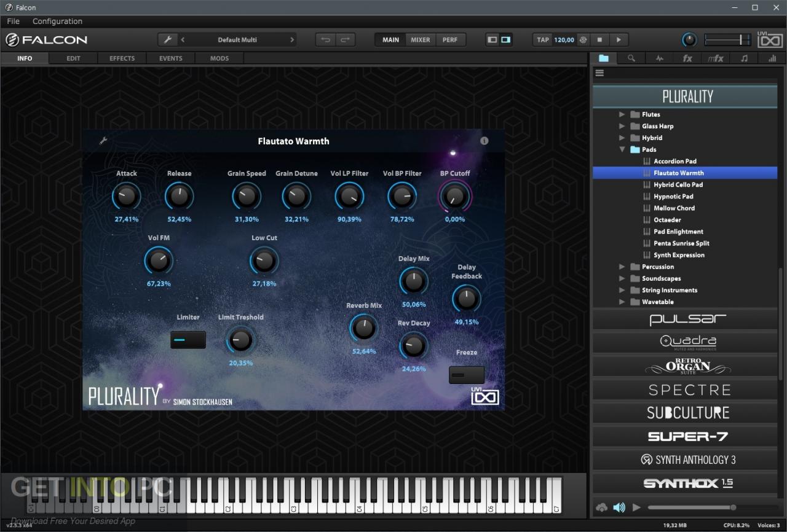The image size is (787, 532).
Task: Toggle the Limiter switch
Action: [x=188, y=340]
